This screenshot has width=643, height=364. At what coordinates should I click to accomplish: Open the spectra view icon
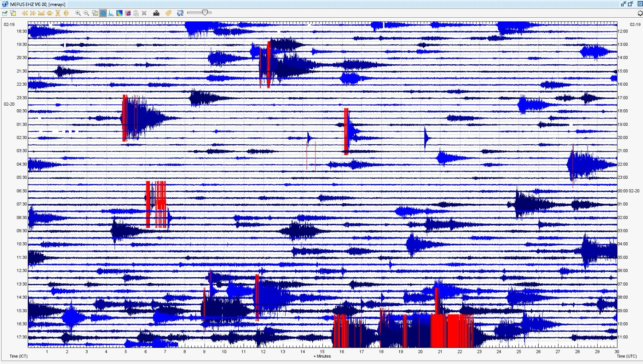(110, 12)
